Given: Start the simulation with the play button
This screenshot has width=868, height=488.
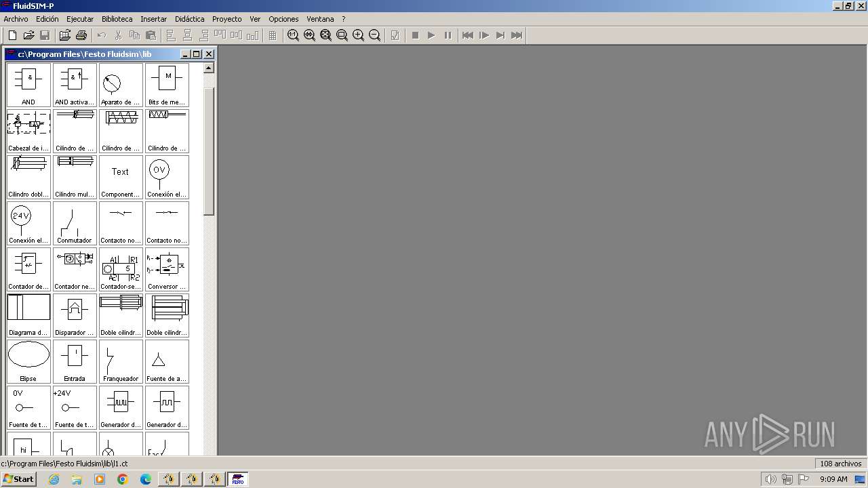Looking at the screenshot, I should pyautogui.click(x=431, y=35).
